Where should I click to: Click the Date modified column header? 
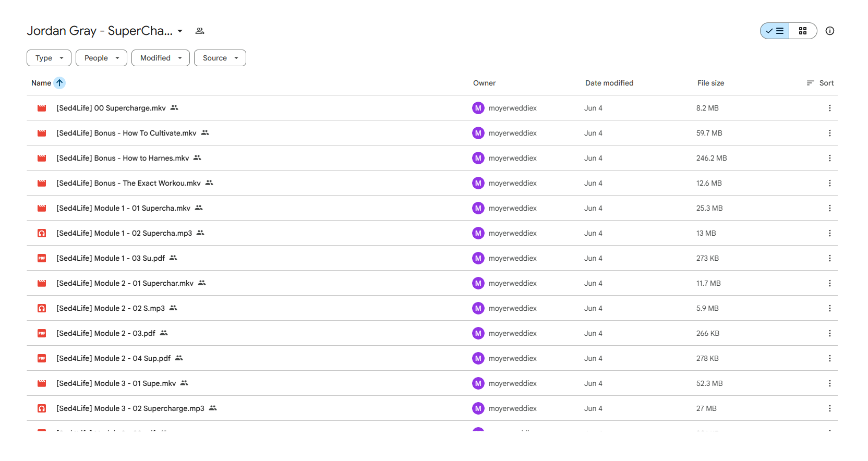(x=609, y=83)
